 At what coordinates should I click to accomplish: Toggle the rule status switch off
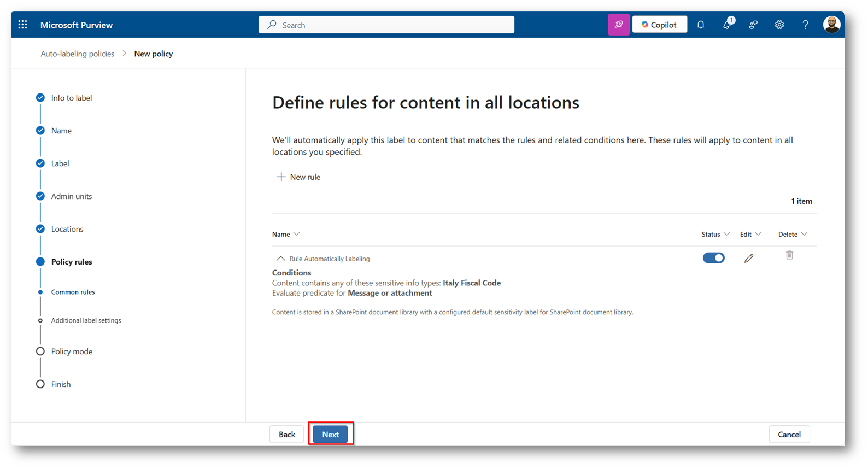pos(713,258)
